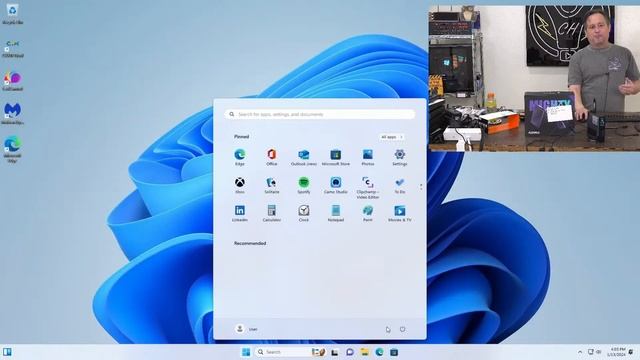Launch the To Do app
This screenshot has width=640, height=360.
point(400,185)
